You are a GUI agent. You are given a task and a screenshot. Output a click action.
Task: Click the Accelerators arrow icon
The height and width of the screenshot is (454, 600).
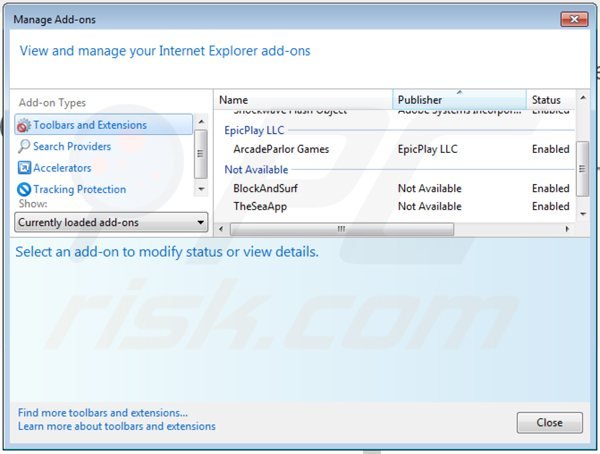tap(24, 168)
